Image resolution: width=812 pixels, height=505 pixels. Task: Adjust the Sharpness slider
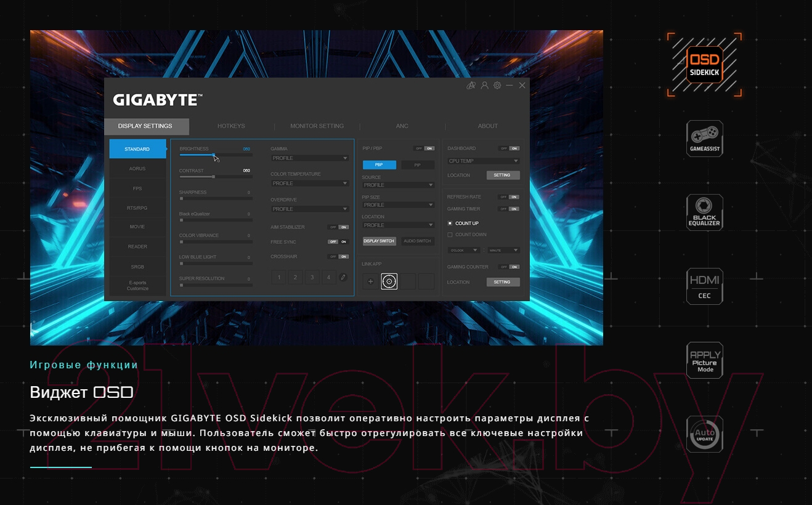point(216,198)
